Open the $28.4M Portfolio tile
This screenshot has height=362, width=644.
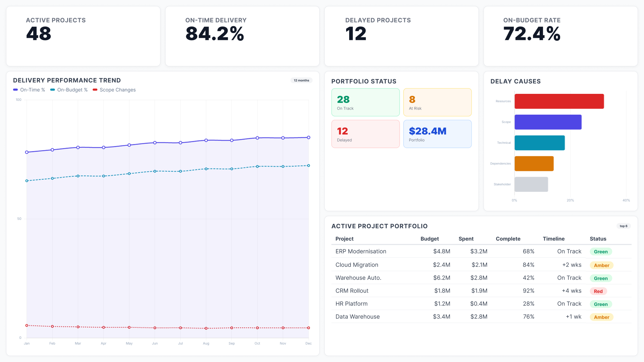tap(437, 134)
